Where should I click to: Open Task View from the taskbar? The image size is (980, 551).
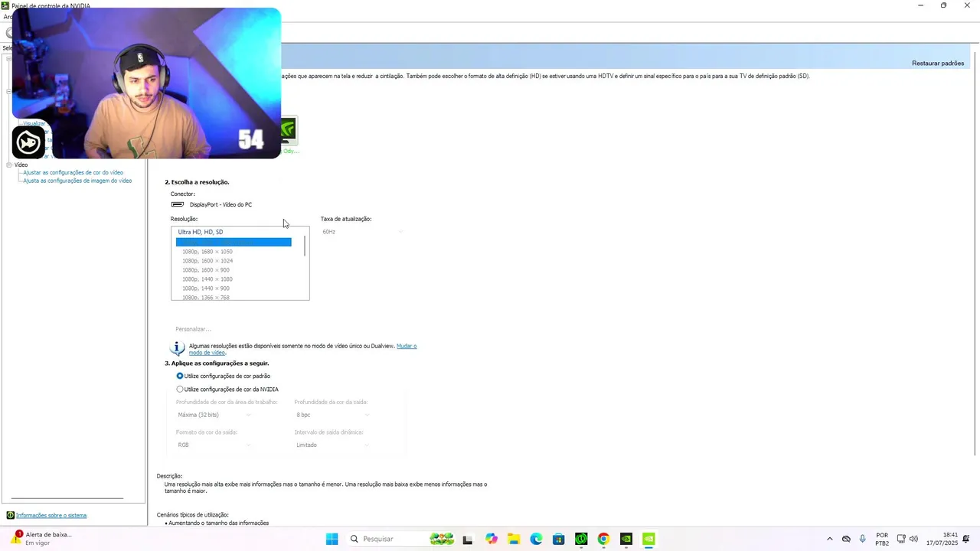click(x=468, y=539)
